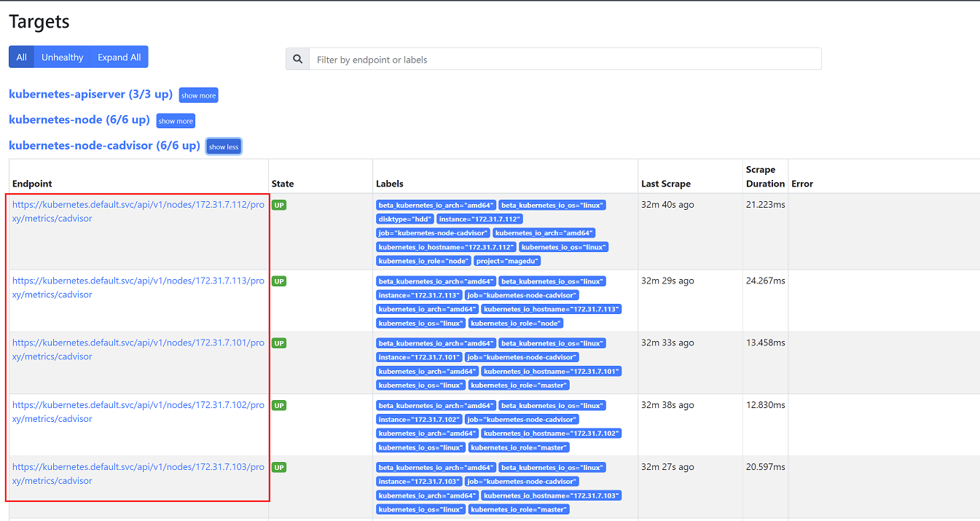Switch to Unhealthy targets filter
The image size is (980, 521).
coord(62,58)
